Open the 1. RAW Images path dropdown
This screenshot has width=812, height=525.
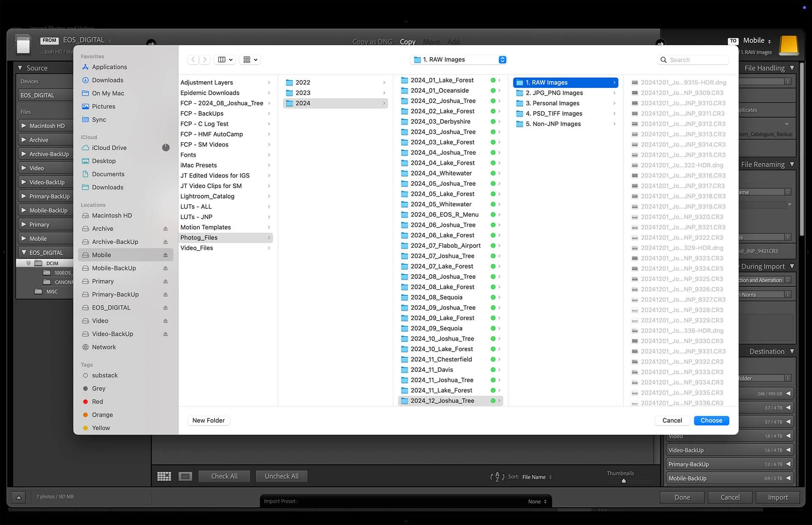tap(458, 60)
